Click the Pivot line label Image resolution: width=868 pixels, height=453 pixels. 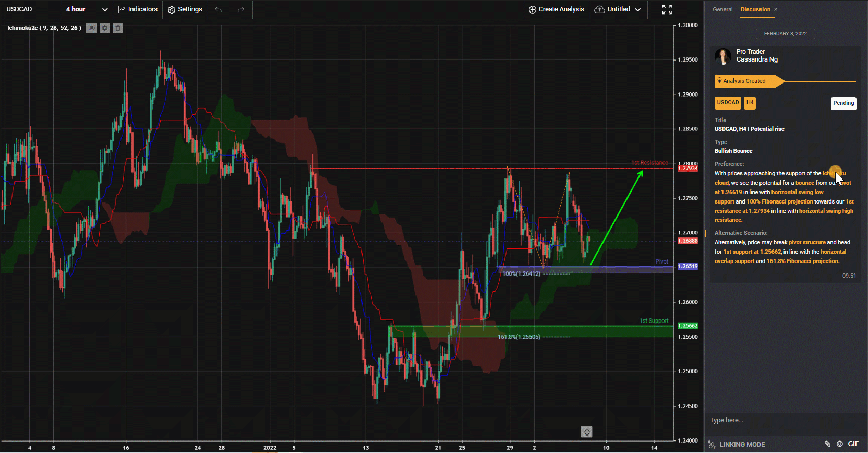point(662,261)
